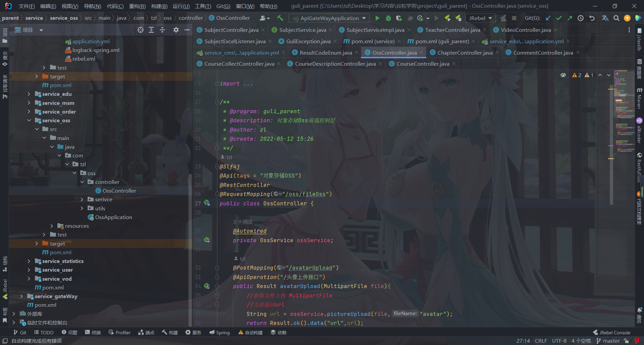Image resolution: width=644 pixels, height=345 pixels.
Task: Close the OssController.java tab
Action: pos(421,53)
